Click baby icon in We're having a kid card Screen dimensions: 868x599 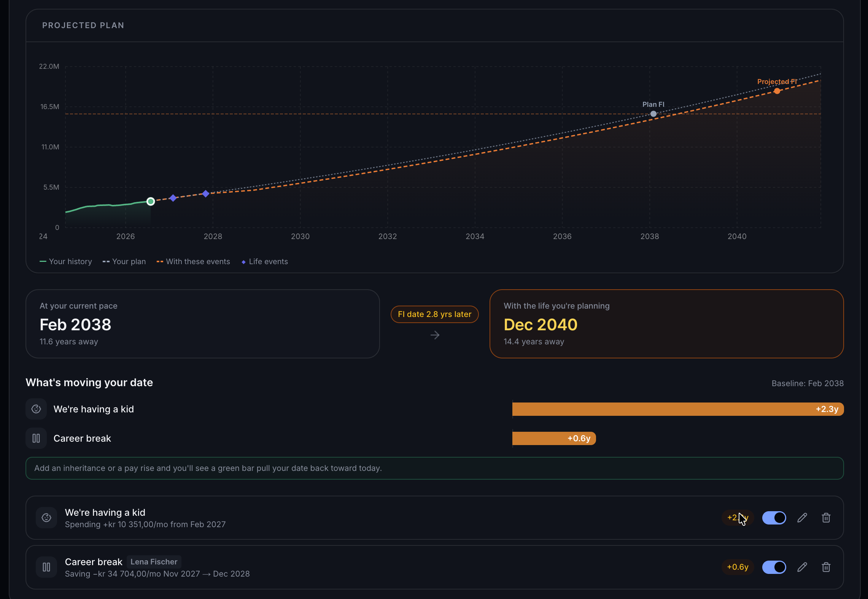46,518
